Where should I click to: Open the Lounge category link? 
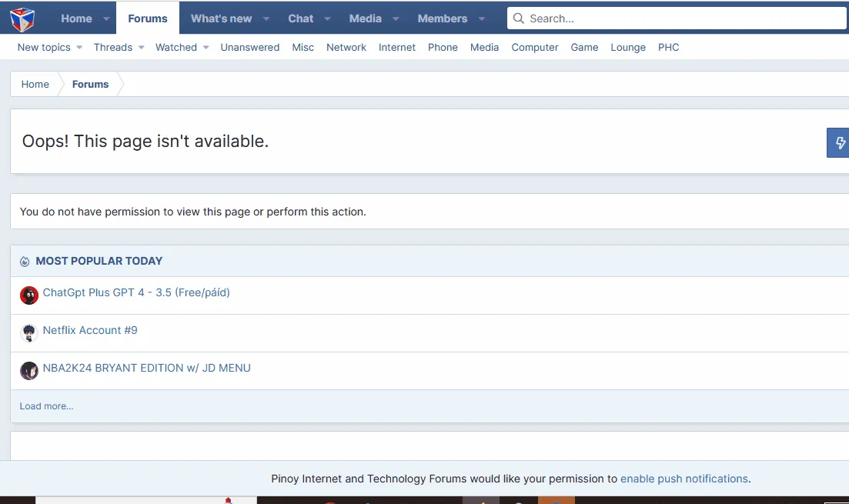(628, 47)
